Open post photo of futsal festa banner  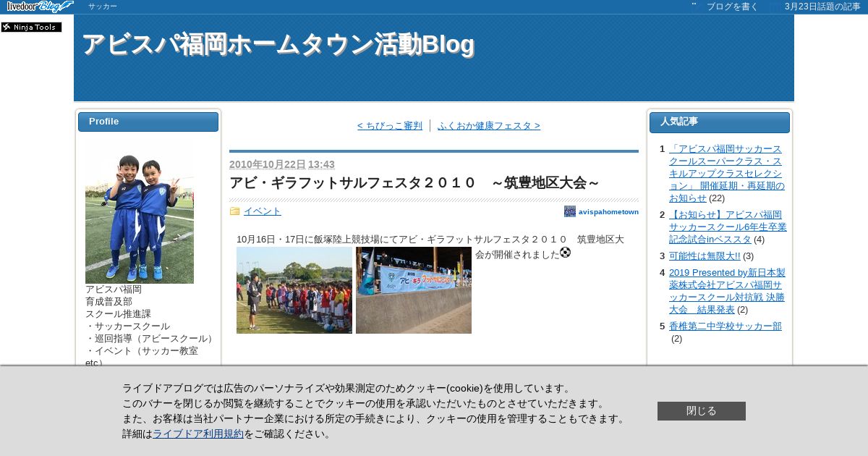(414, 290)
